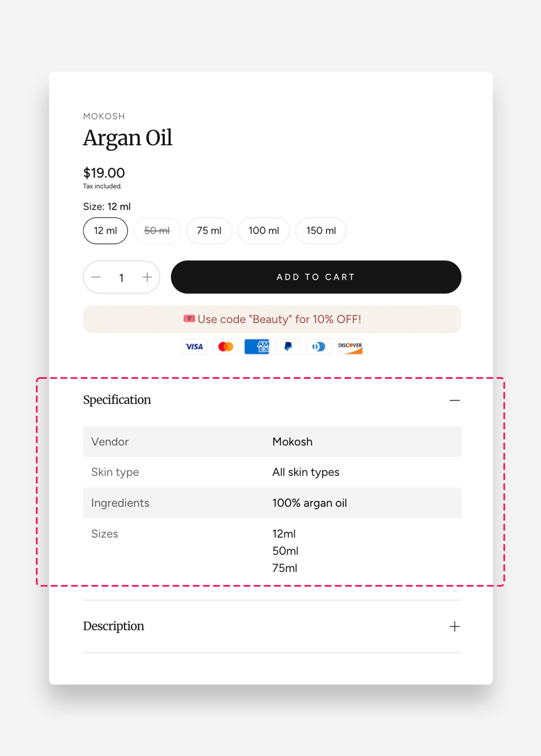Screen dimensions: 541x756
Task: Click the Argan Oil product title
Action: coord(128,138)
